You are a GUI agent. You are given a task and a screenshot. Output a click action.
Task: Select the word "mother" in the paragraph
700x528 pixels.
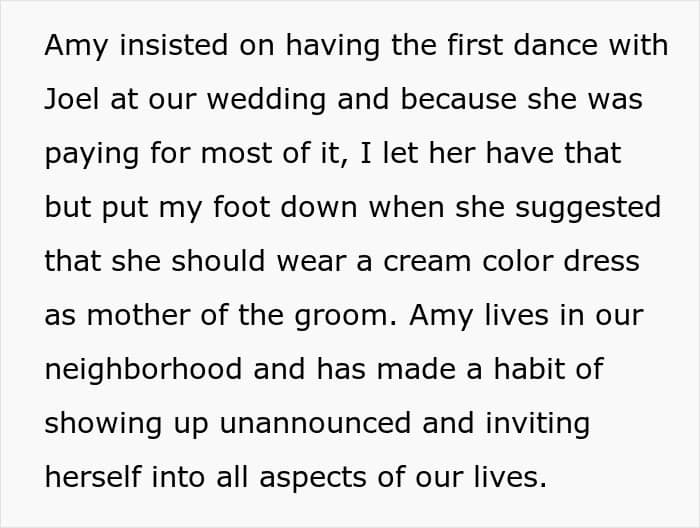click(138, 315)
